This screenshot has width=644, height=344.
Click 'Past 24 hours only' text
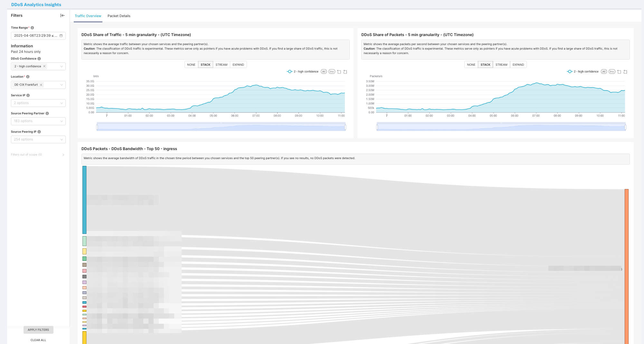click(26, 52)
